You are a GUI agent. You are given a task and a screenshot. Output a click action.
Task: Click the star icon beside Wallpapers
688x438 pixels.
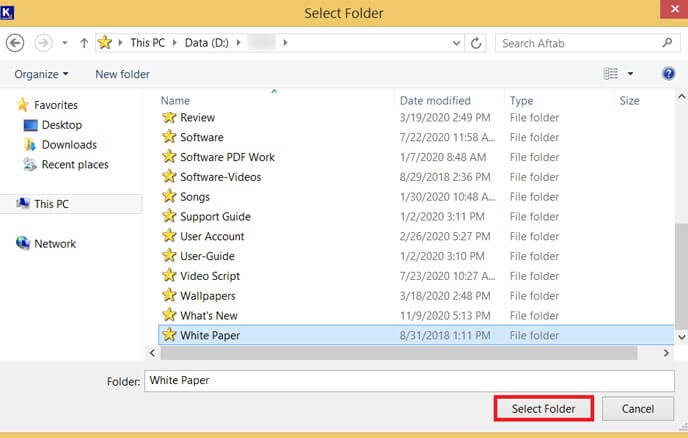(x=169, y=295)
